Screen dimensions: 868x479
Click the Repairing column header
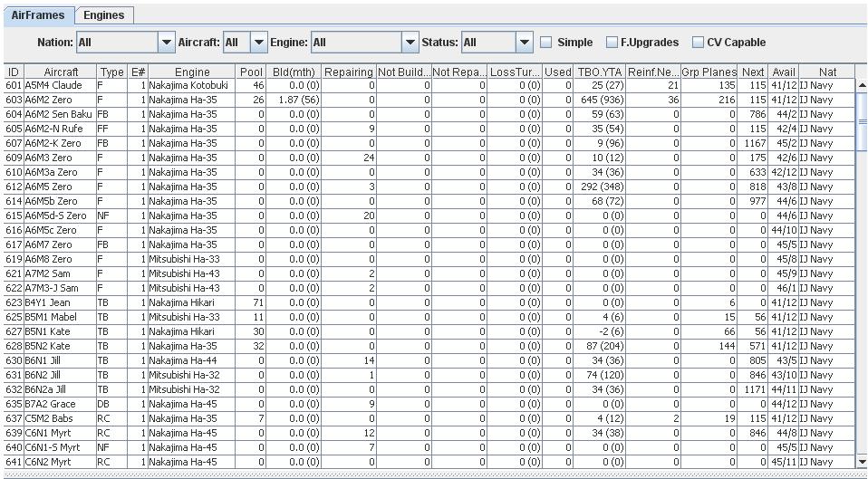click(x=349, y=72)
